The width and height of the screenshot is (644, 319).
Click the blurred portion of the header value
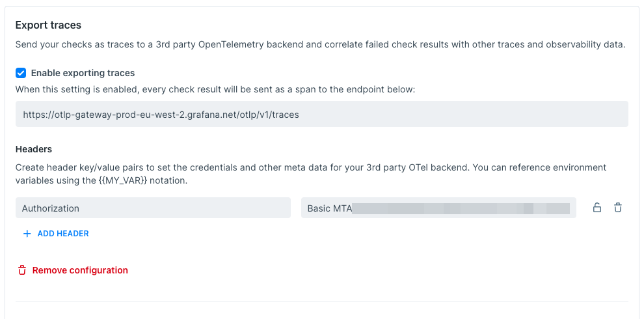(461, 208)
